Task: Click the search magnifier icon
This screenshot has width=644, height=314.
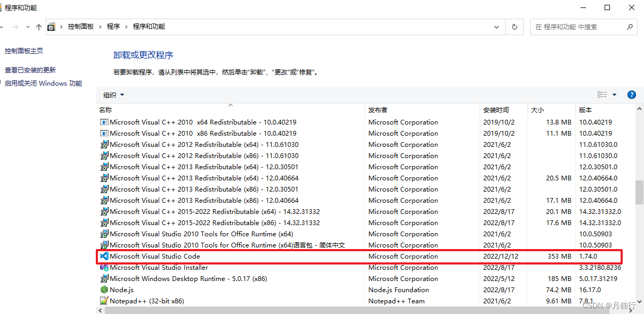Action: tap(630, 27)
